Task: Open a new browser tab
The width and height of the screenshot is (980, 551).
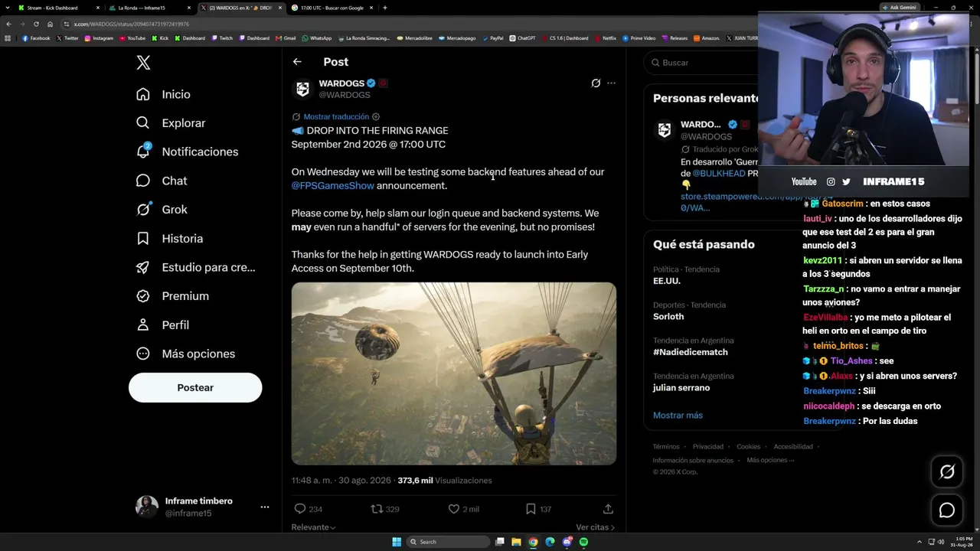Action: click(384, 8)
